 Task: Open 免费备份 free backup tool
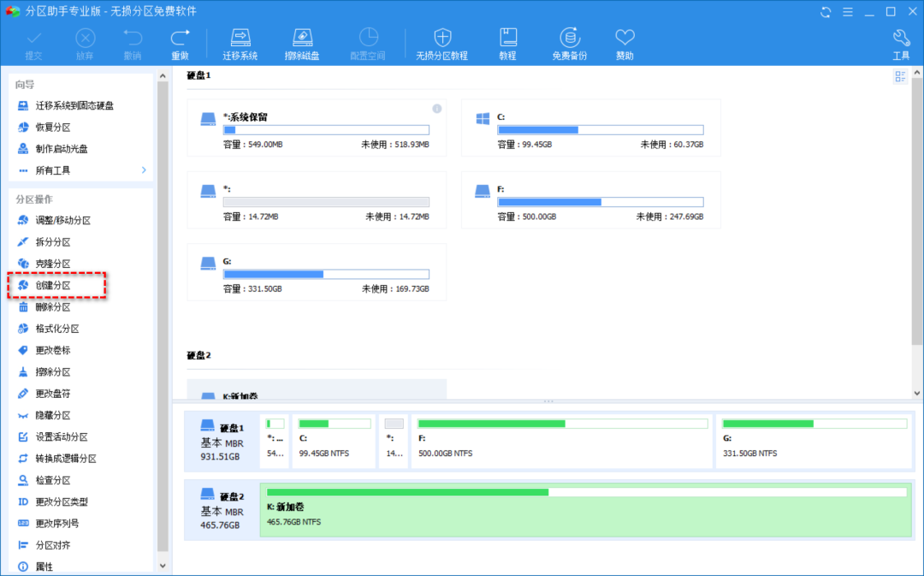[x=569, y=45]
